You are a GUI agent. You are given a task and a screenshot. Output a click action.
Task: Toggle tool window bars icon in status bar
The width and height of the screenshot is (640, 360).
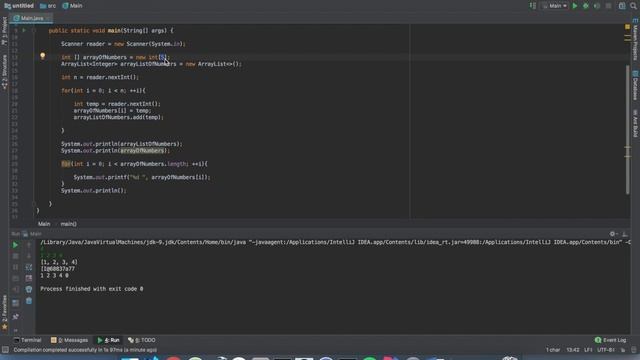pyautogui.click(x=5, y=350)
